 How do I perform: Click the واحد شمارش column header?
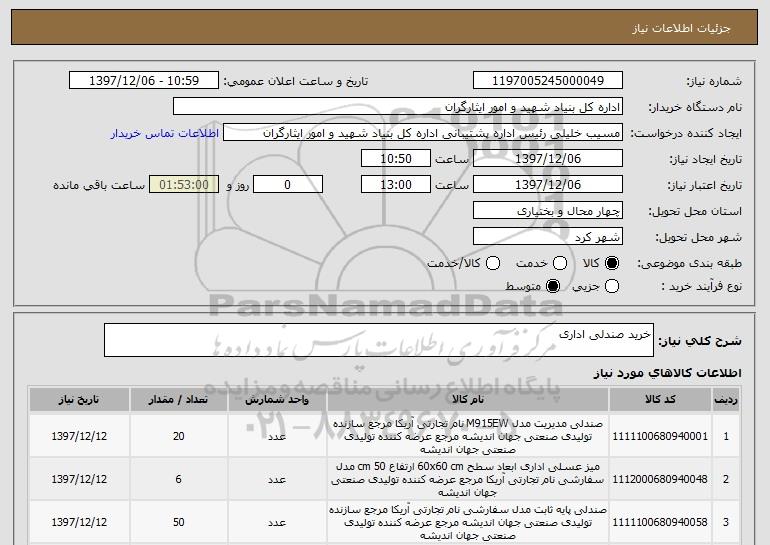pyautogui.click(x=277, y=400)
